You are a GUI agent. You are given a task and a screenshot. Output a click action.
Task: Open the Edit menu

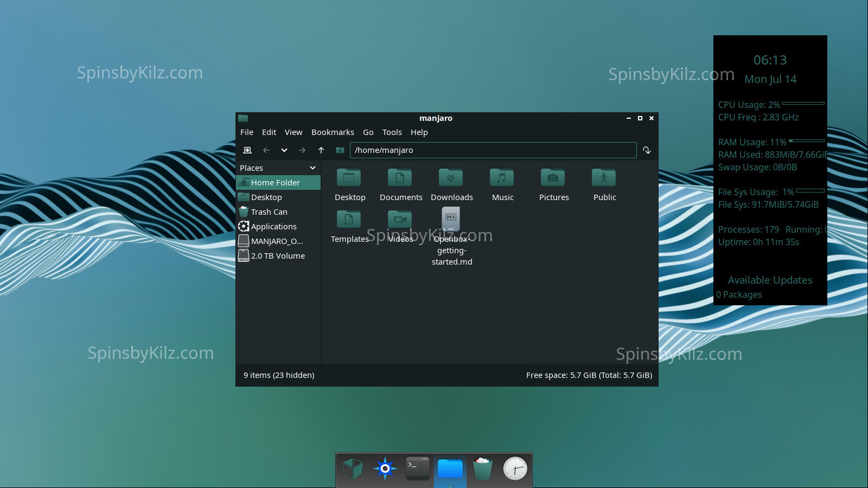269,132
